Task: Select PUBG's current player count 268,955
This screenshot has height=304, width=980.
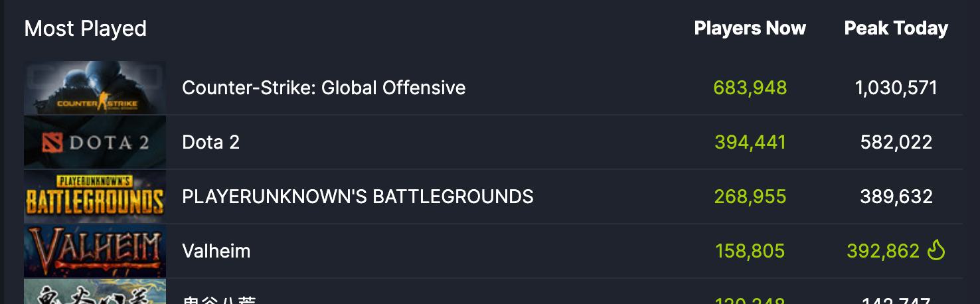Action: pyautogui.click(x=750, y=196)
